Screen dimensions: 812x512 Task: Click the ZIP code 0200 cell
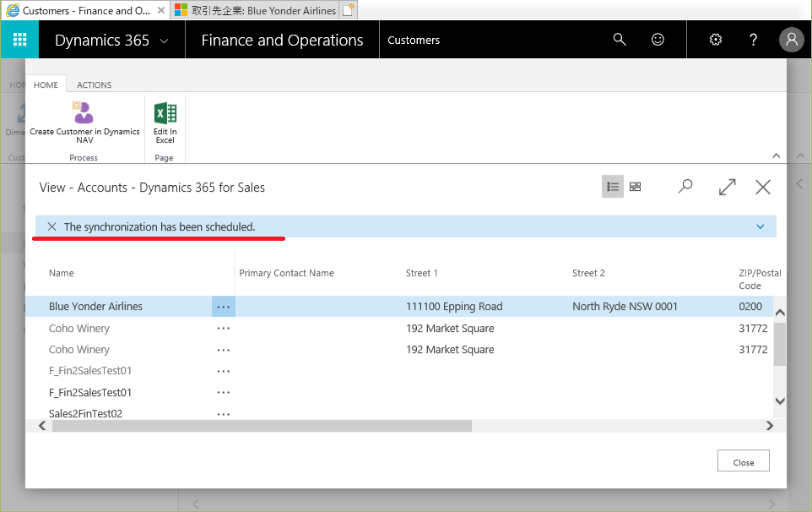click(750, 306)
